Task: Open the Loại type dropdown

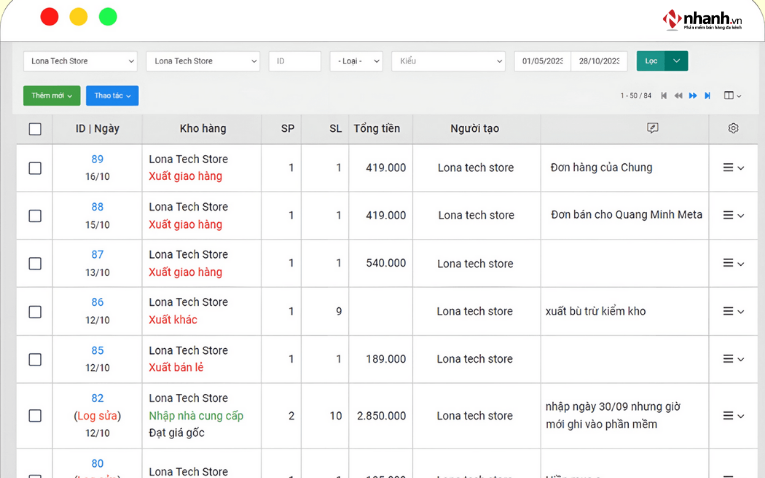Action: pyautogui.click(x=356, y=61)
